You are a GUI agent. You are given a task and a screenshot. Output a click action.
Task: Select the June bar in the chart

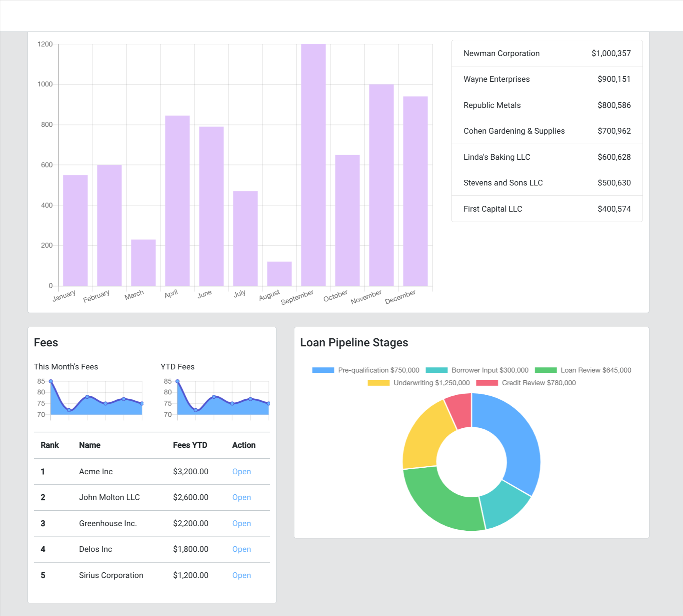pos(211,206)
